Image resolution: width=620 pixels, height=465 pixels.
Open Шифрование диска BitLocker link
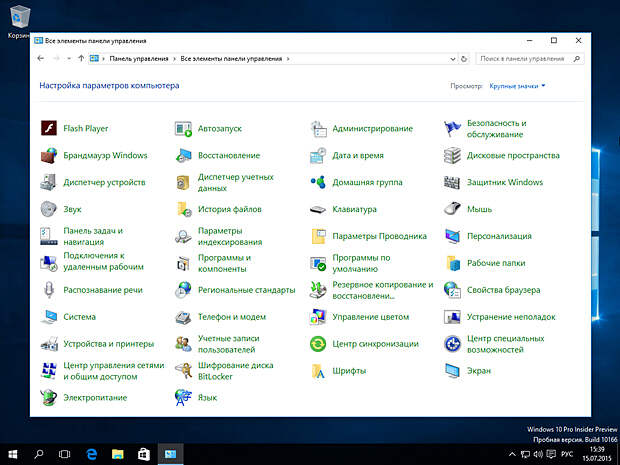pyautogui.click(x=235, y=370)
